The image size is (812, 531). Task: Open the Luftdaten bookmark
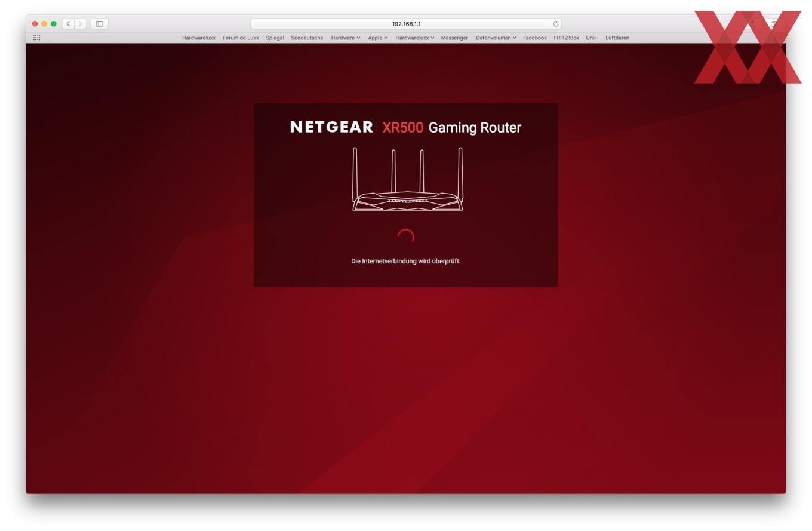(617, 38)
